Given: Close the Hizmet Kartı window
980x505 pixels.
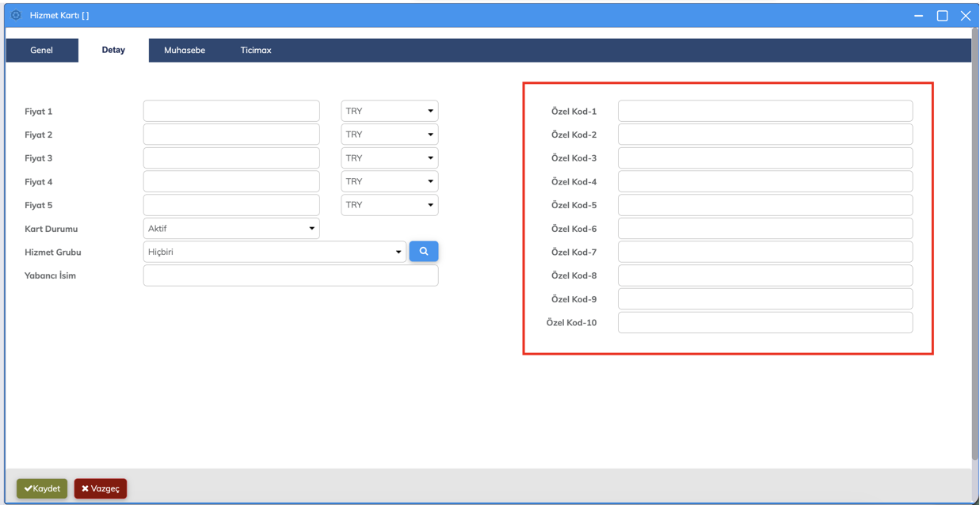Looking at the screenshot, I should point(965,16).
